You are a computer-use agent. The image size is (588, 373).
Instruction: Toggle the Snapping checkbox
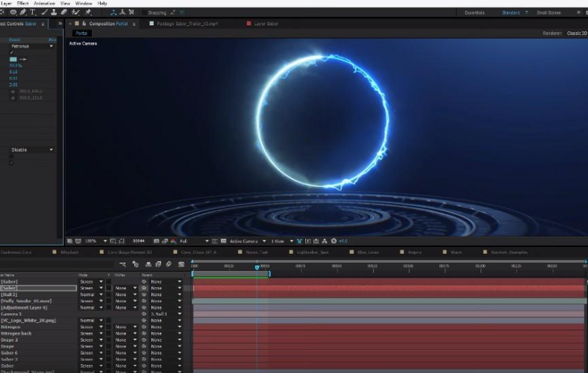tap(144, 13)
